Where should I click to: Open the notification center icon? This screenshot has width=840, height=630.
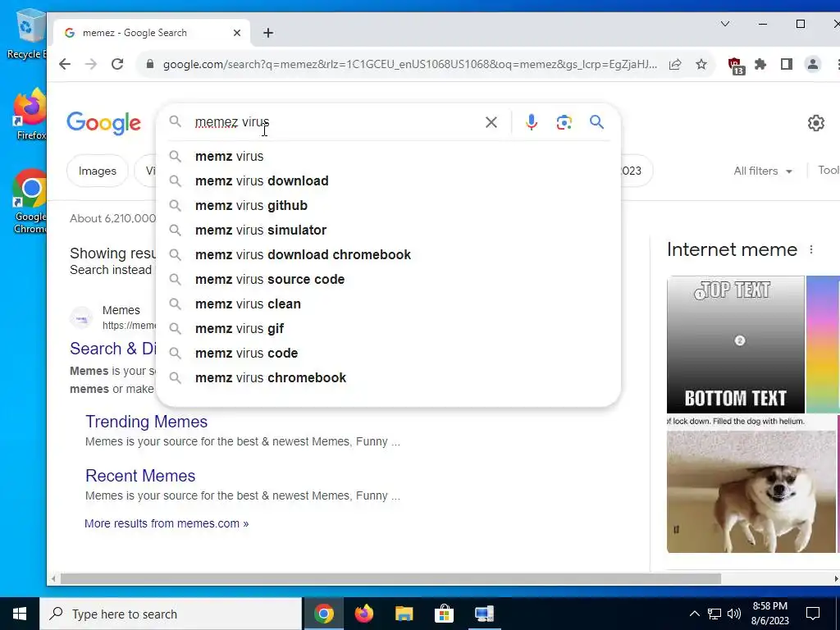click(x=813, y=614)
